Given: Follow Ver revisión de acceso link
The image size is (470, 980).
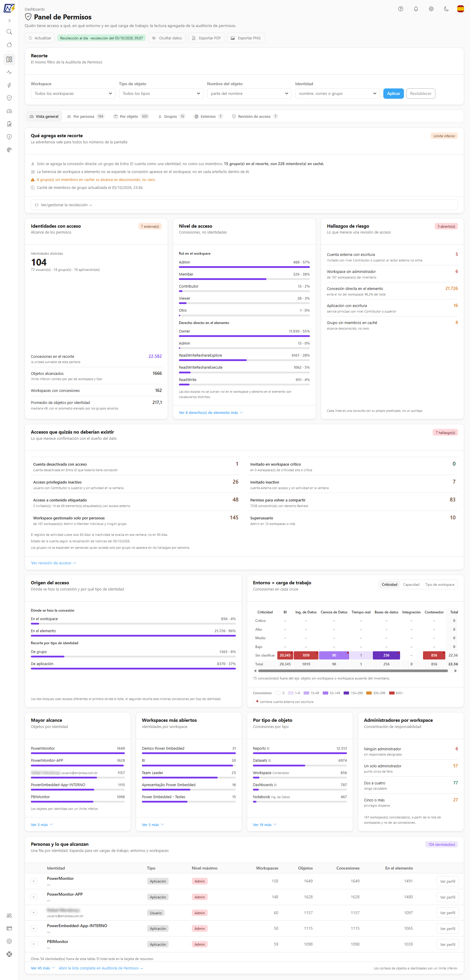Looking at the screenshot, I should coord(53,563).
